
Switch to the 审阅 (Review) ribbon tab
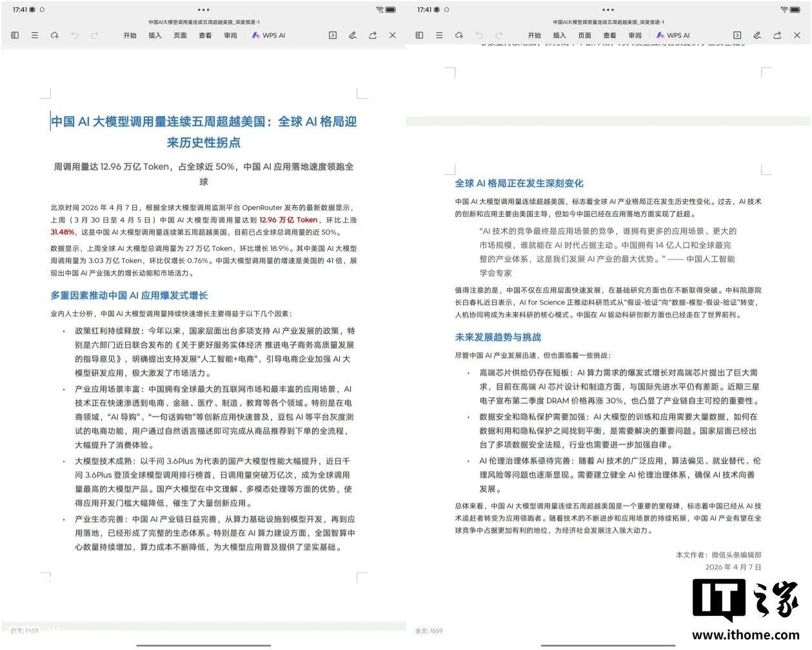[x=230, y=35]
